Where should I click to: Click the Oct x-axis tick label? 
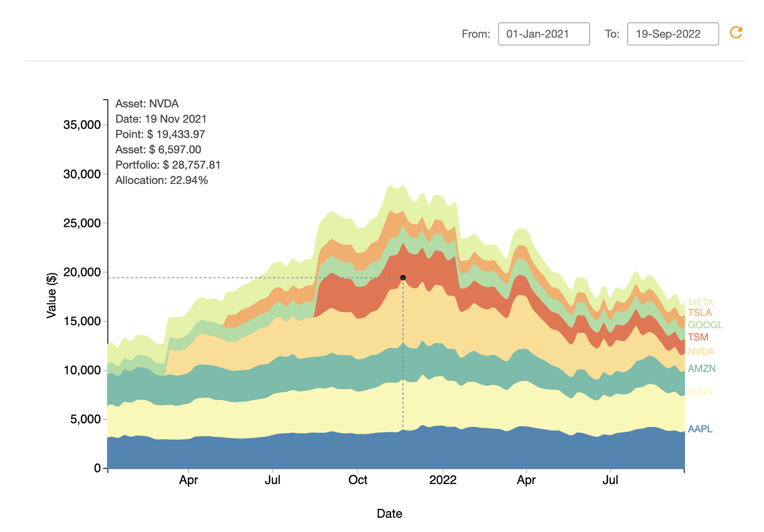pos(358,480)
